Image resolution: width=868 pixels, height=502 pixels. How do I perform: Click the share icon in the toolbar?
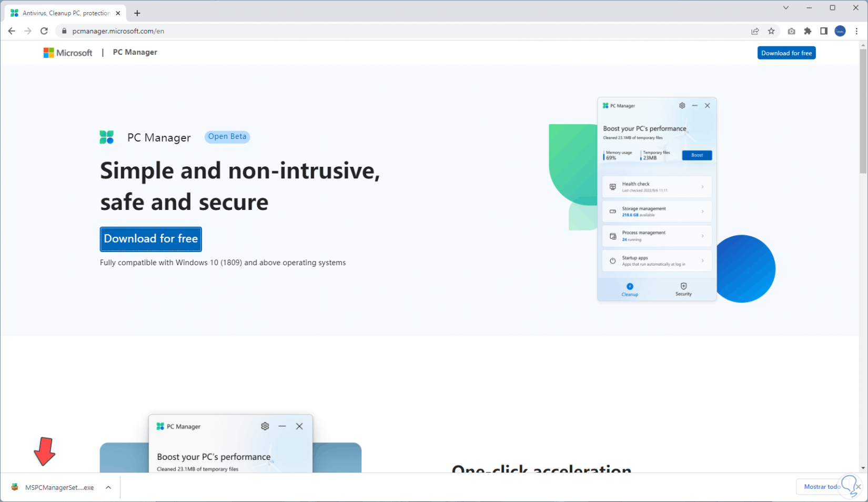(x=755, y=31)
